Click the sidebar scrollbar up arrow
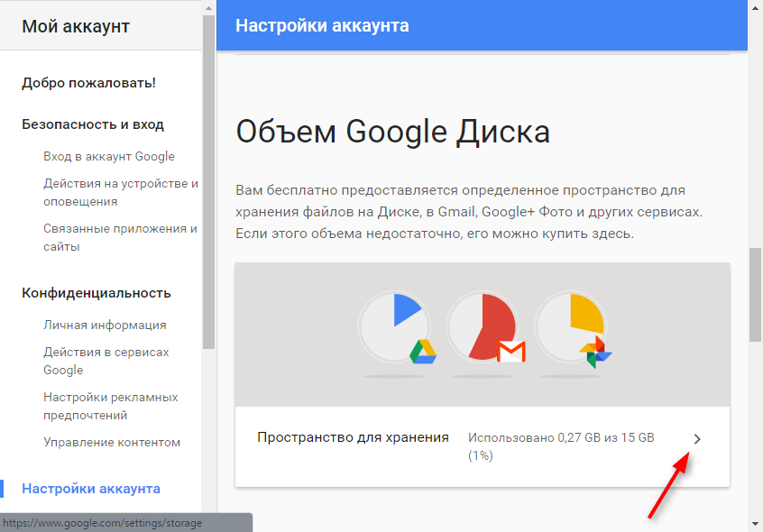This screenshot has height=532, width=763. (x=208, y=7)
